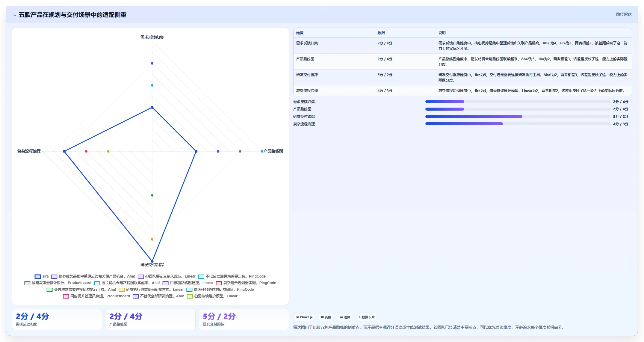The image size is (644, 342).
Task: Click the 路径雷达 label in the header
Action: coord(624,14)
